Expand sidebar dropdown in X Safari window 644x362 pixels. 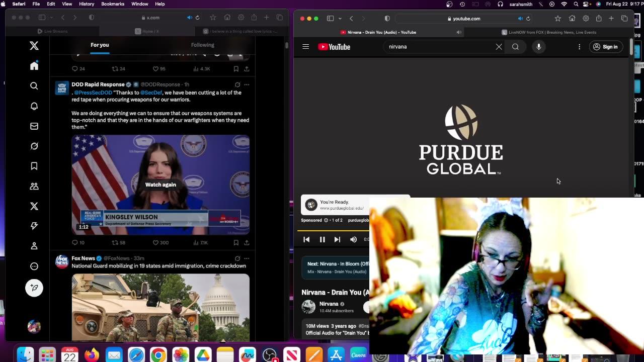[x=51, y=18]
